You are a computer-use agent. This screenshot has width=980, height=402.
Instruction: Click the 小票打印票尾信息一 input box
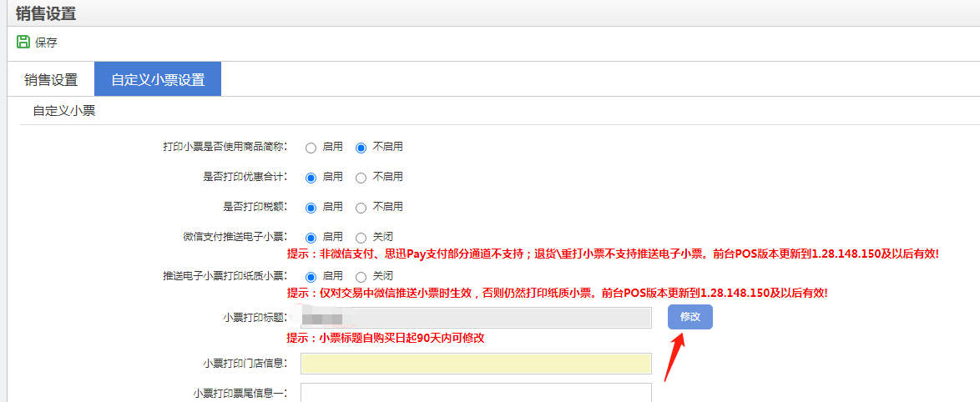[x=476, y=392]
